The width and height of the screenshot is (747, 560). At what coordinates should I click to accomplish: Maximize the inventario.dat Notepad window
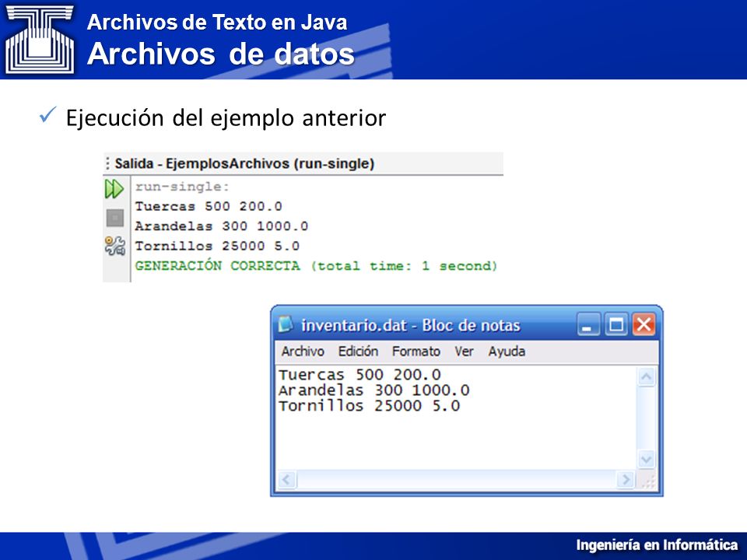tap(616, 325)
